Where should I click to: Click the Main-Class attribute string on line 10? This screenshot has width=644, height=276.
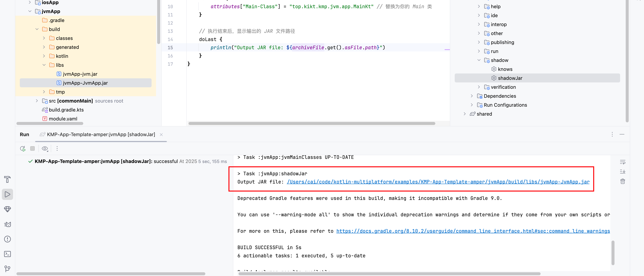[x=260, y=7]
